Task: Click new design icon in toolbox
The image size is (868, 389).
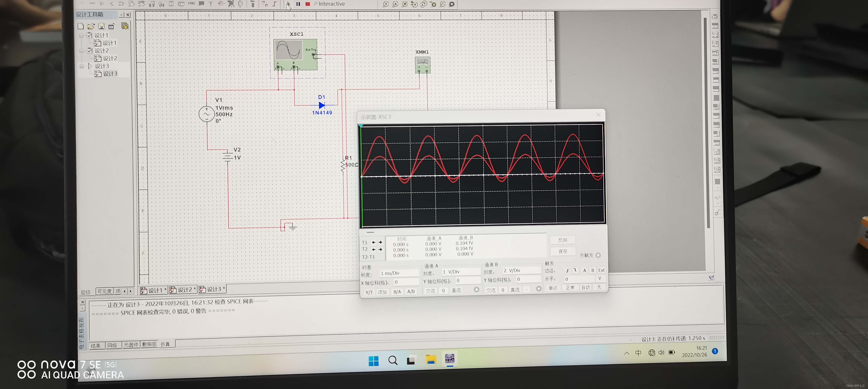Action: pos(81,26)
